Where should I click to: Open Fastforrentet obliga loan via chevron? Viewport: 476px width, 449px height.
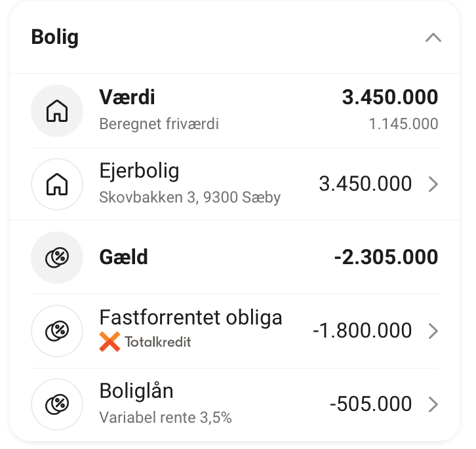[x=433, y=331]
